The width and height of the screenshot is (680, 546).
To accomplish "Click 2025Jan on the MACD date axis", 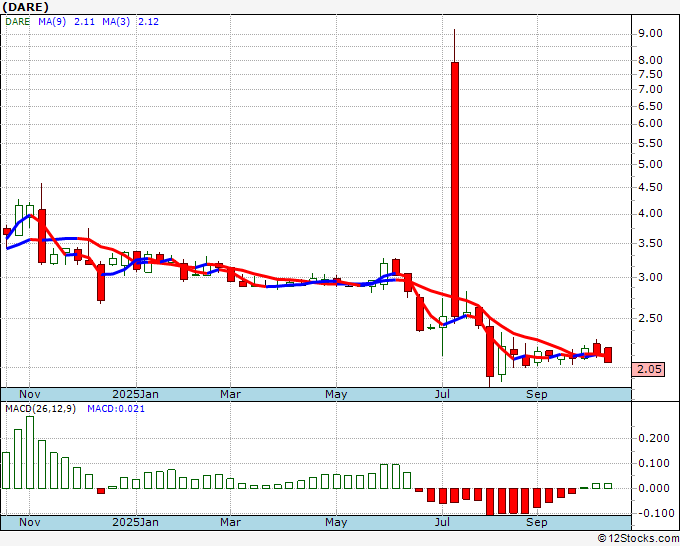I will [x=135, y=522].
